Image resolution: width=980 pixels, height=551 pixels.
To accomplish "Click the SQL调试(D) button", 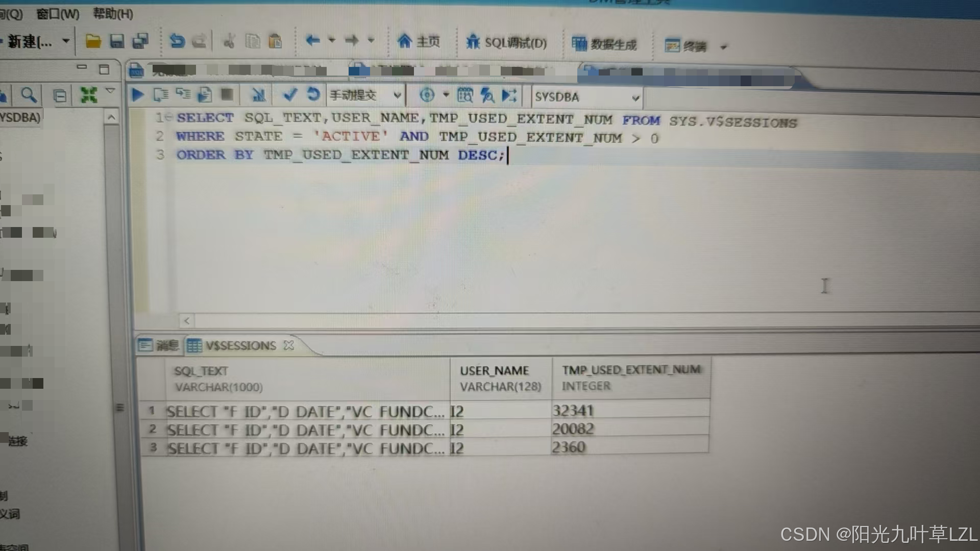I will (506, 42).
